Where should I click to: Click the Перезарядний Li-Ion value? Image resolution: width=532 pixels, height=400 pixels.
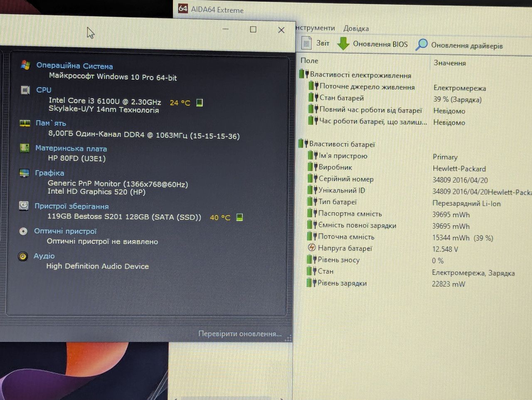click(x=466, y=204)
